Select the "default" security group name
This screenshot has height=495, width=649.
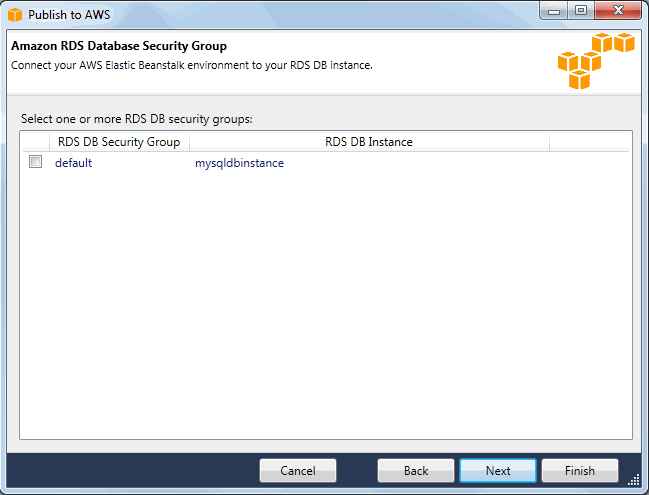73,163
